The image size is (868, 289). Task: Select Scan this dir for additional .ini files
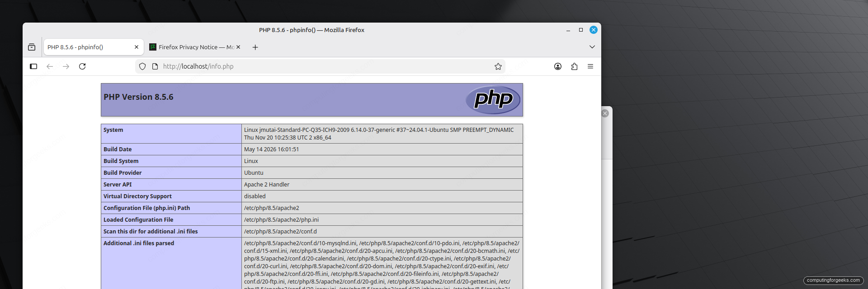pyautogui.click(x=151, y=232)
